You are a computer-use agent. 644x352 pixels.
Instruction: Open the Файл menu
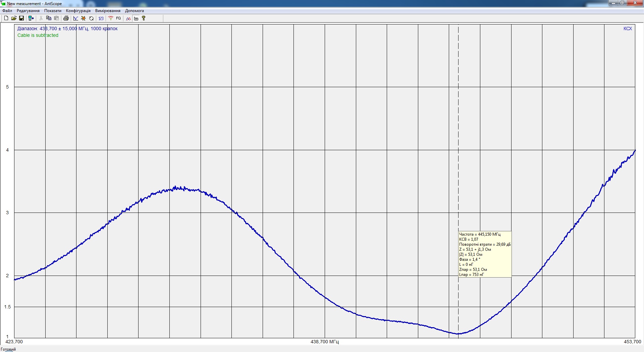7,11
